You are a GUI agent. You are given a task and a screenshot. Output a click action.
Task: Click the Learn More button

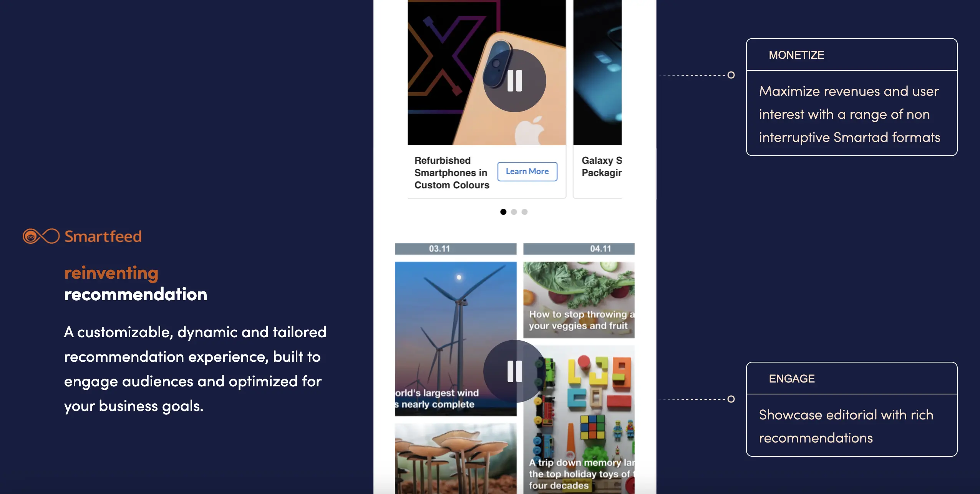pyautogui.click(x=527, y=171)
